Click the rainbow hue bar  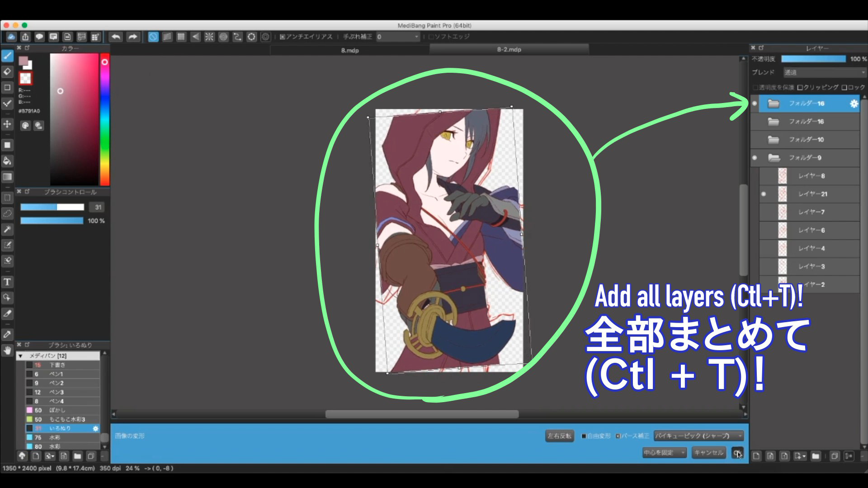(x=104, y=119)
